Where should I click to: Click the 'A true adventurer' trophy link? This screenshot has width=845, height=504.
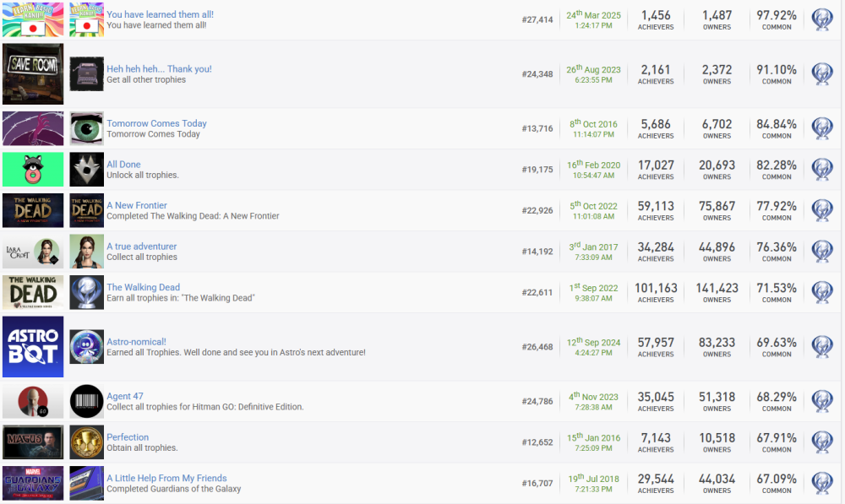(x=141, y=247)
